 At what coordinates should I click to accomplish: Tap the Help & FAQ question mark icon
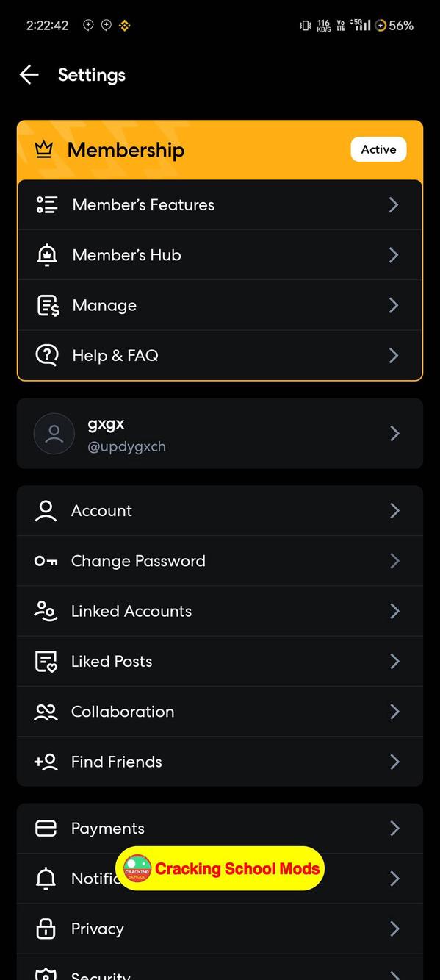click(x=46, y=354)
